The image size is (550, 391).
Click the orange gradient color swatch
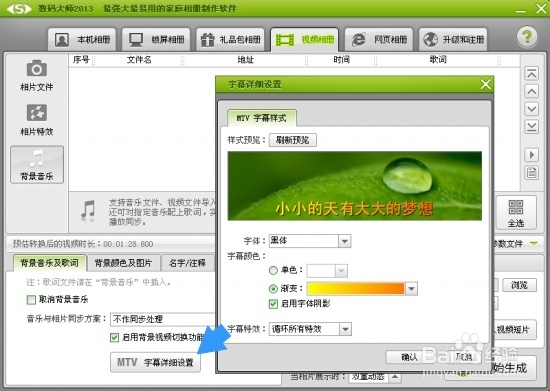(355, 289)
